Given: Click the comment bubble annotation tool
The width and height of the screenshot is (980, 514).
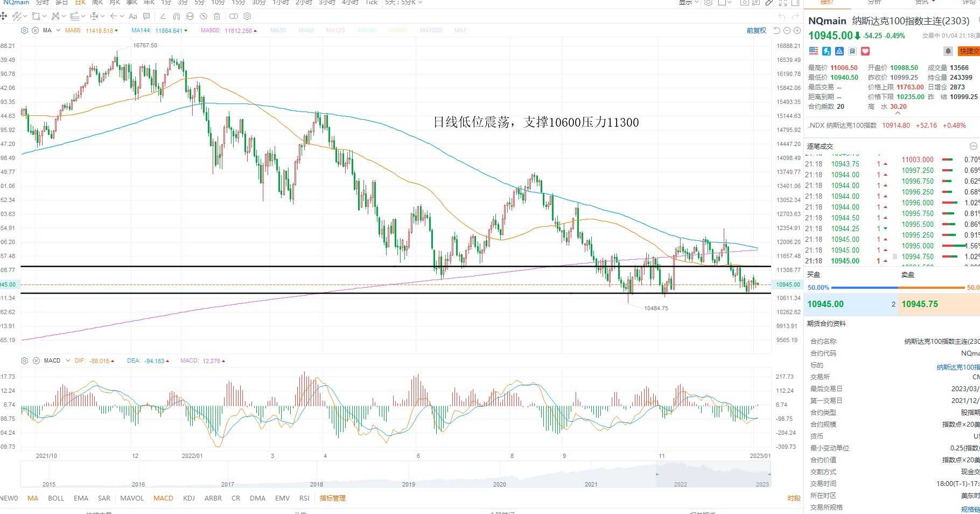Looking at the screenshot, I should [x=146, y=16].
